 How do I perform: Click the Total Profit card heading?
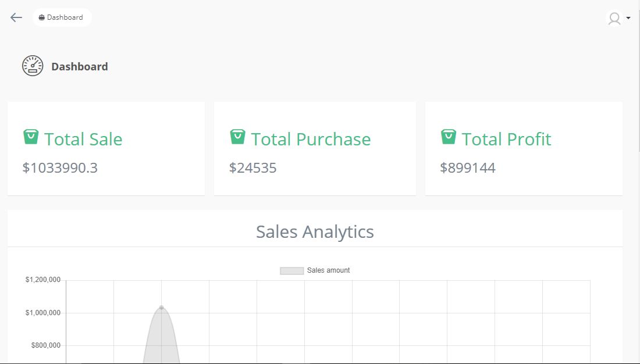(x=506, y=140)
